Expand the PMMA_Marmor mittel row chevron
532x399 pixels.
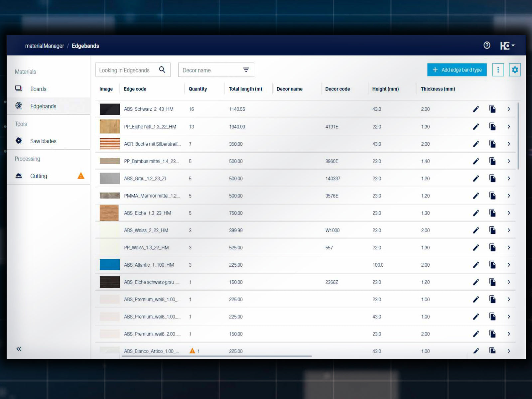pos(509,196)
